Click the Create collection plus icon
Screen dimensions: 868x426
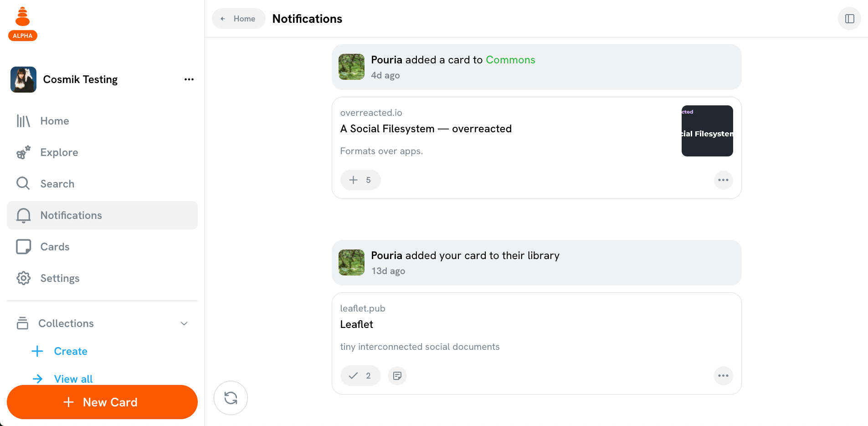click(37, 351)
